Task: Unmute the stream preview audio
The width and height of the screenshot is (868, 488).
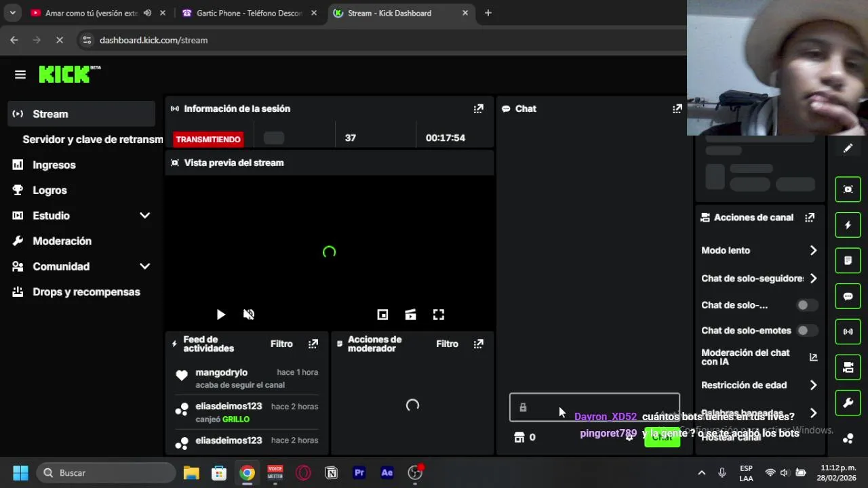Action: (249, 314)
